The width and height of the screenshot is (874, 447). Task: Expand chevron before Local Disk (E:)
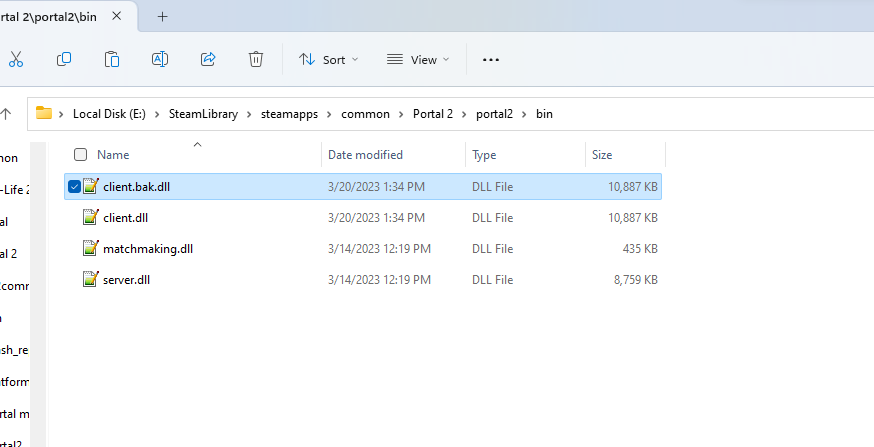point(61,114)
